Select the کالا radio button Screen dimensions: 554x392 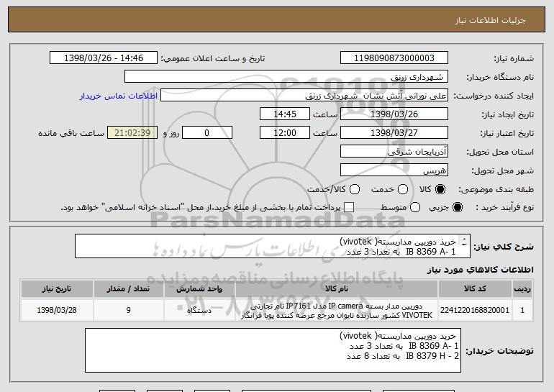coord(440,189)
